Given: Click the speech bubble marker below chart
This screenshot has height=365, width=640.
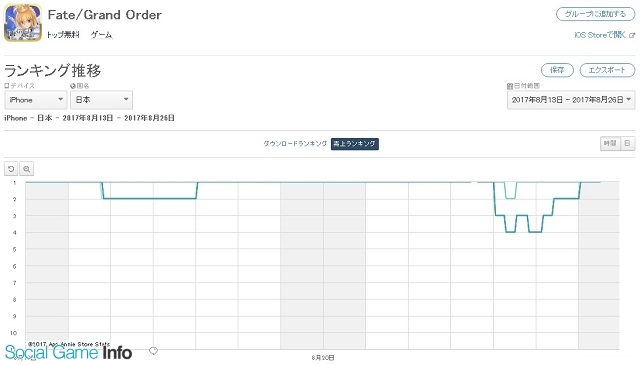Looking at the screenshot, I should (153, 350).
